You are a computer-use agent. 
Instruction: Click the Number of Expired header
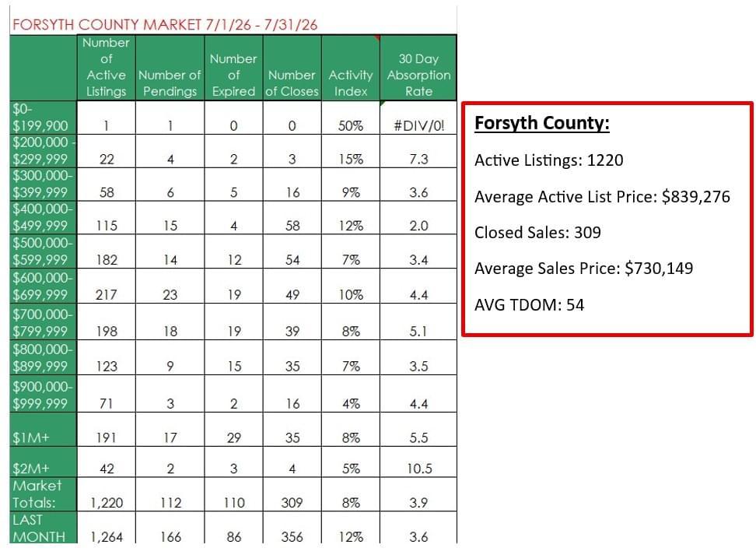tap(233, 67)
